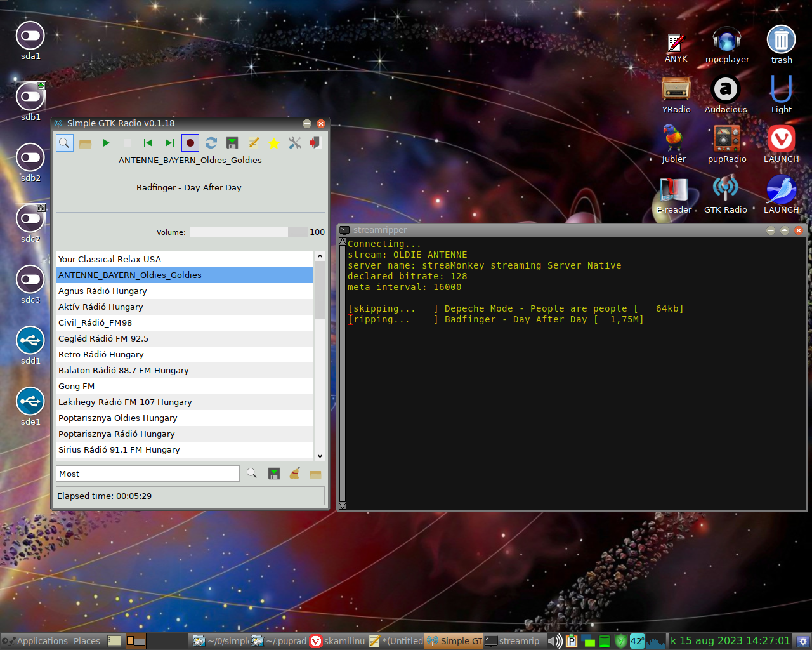
Task: Open the Applications menu in taskbar
Action: pyautogui.click(x=36, y=641)
